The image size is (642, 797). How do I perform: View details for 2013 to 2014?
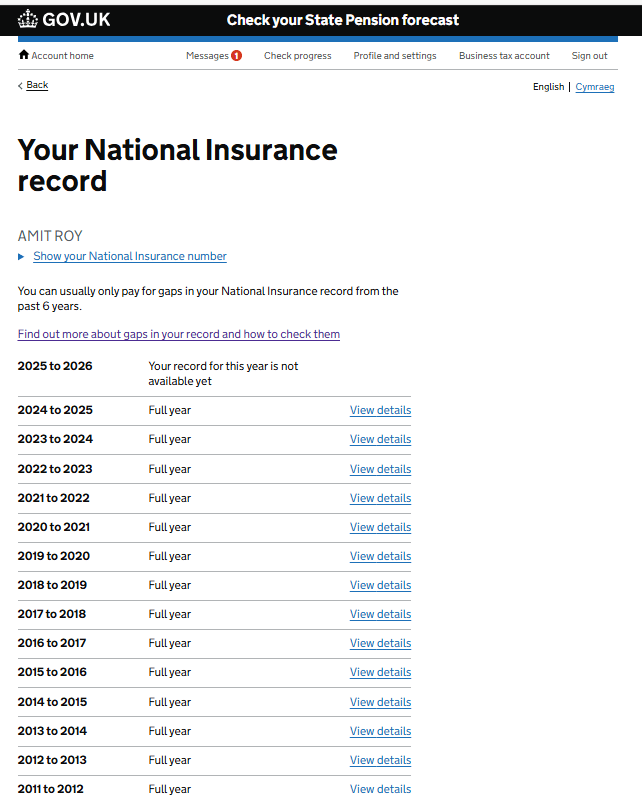pyautogui.click(x=380, y=731)
